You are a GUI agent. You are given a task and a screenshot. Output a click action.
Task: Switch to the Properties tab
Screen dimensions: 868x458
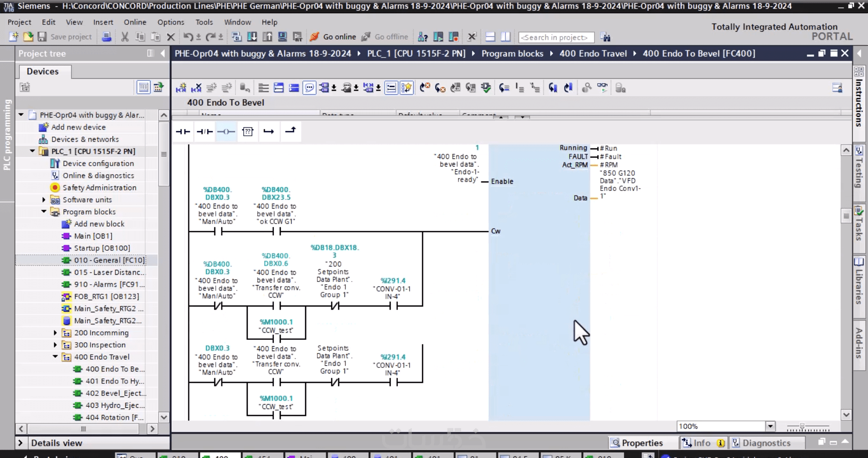point(637,443)
